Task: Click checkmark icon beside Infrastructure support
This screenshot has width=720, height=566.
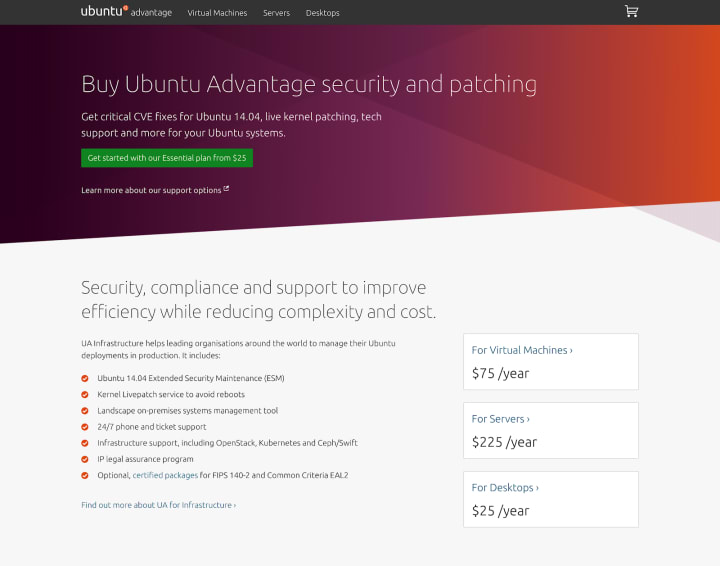Action: [x=85, y=443]
